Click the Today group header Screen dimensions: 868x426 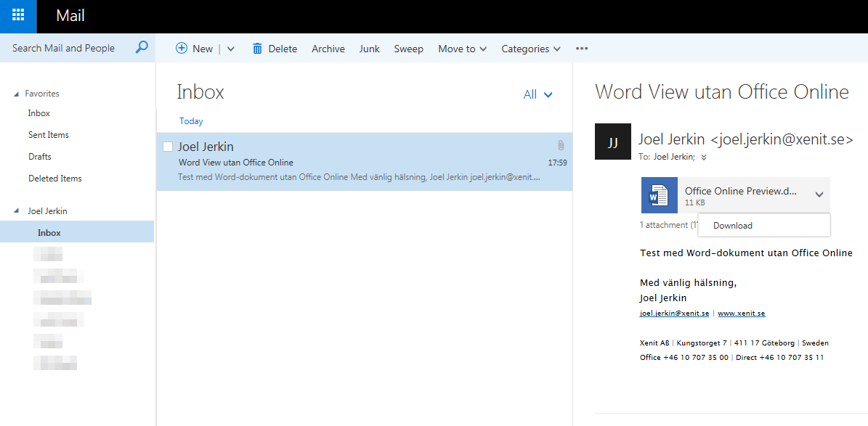(191, 121)
